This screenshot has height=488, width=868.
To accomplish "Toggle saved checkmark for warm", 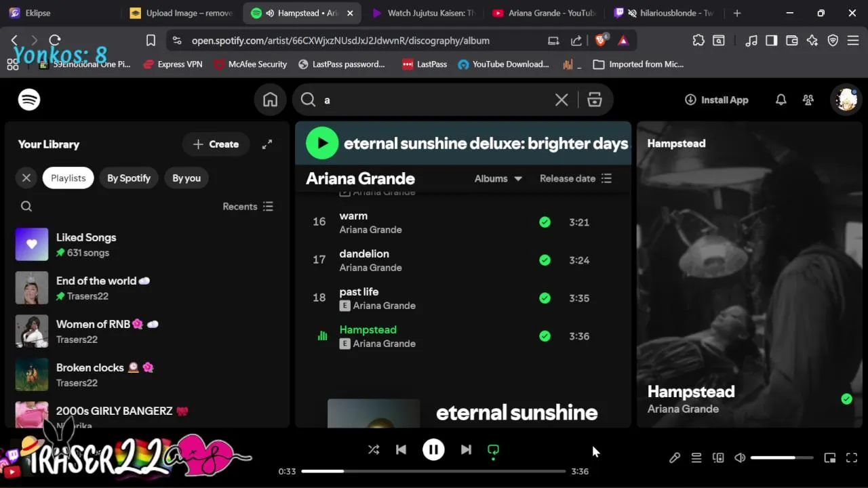I will (545, 222).
